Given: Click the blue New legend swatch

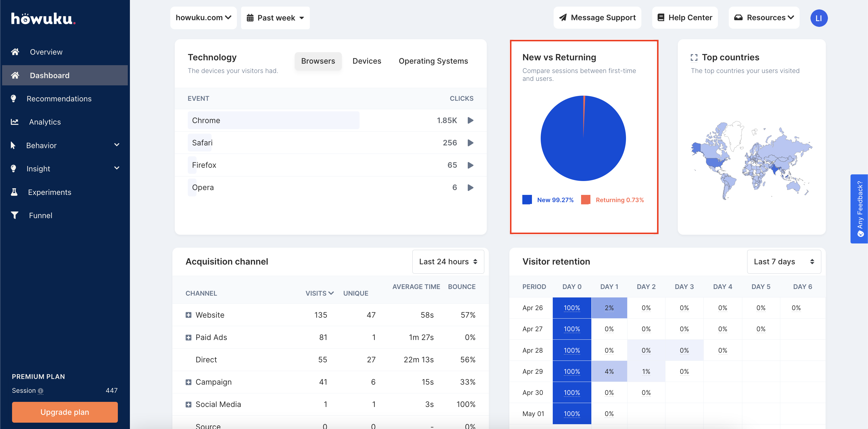Looking at the screenshot, I should 527,200.
